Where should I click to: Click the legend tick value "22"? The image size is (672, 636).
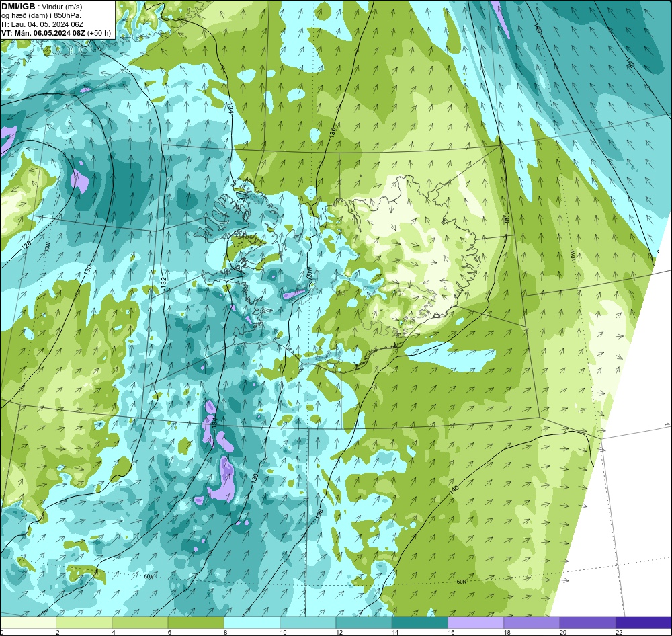tap(619, 632)
